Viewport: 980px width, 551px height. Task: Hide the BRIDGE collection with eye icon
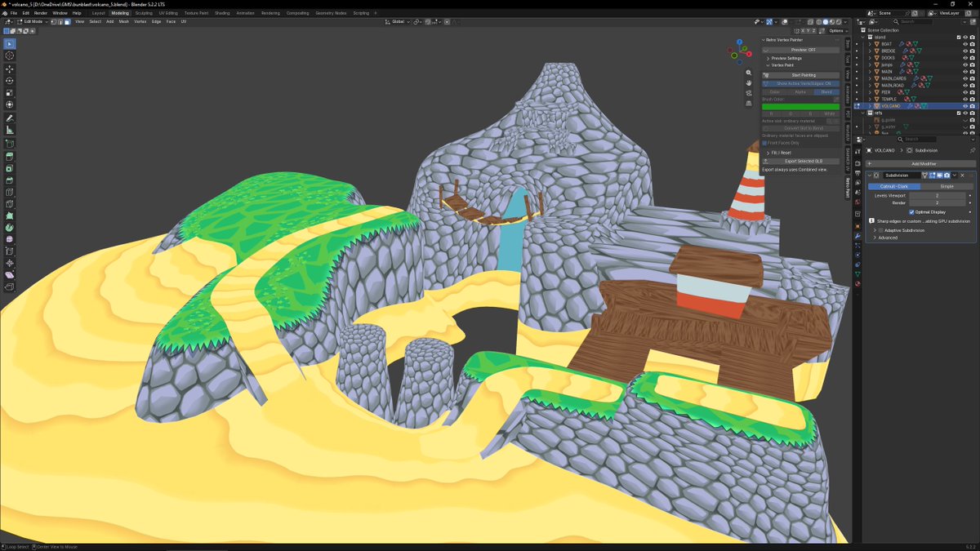pos(965,51)
